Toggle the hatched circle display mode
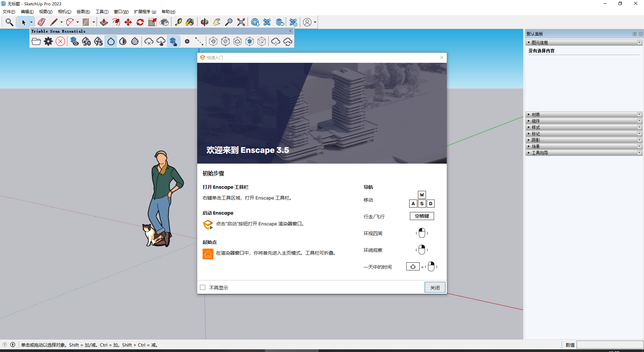 [x=135, y=42]
